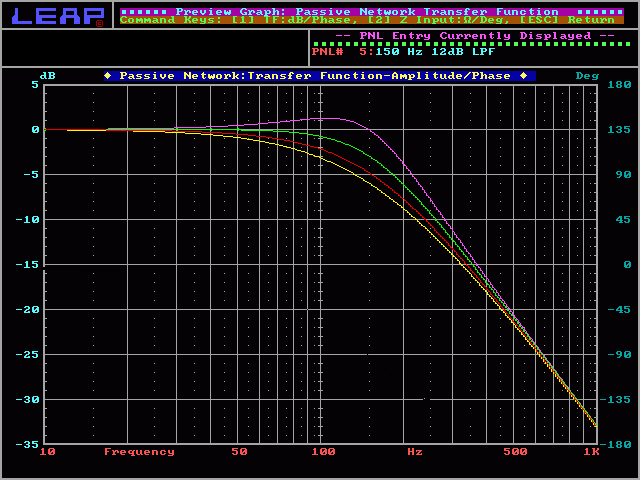Click the LEAP logo
The image size is (640, 480).
pyautogui.click(x=58, y=16)
